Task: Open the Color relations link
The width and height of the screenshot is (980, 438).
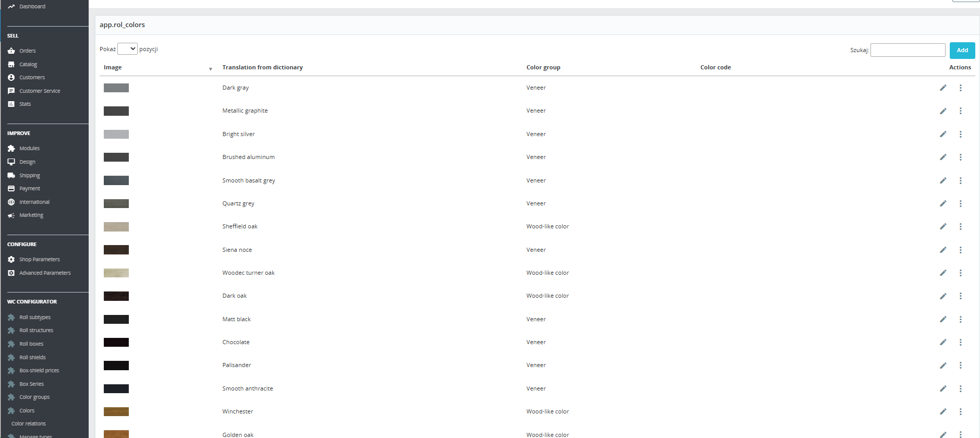Action: coord(29,424)
